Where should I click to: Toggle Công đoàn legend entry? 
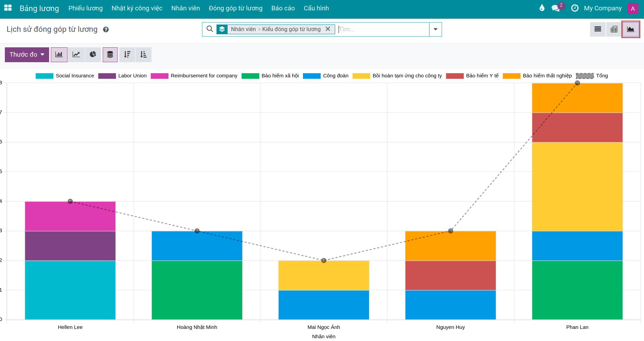click(325, 76)
